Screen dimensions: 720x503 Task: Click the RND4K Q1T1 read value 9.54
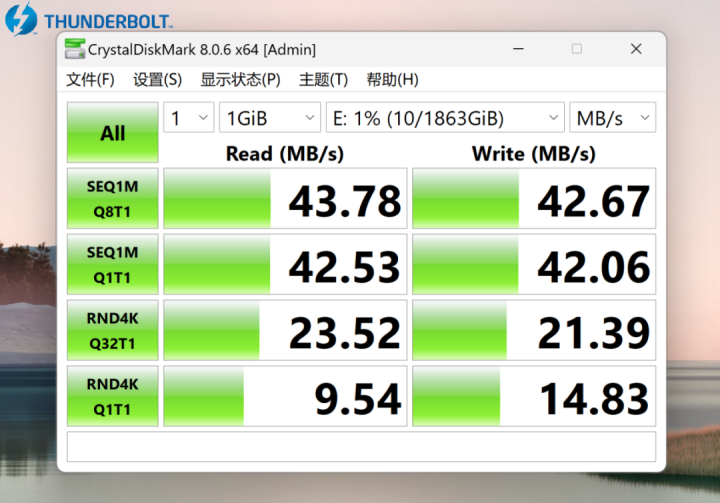click(x=285, y=396)
